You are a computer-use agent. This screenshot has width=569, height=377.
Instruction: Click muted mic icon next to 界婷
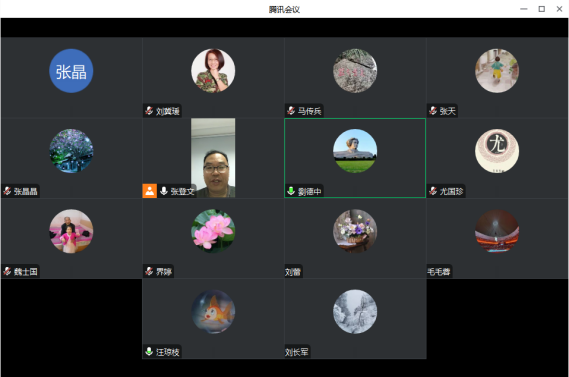[149, 271]
